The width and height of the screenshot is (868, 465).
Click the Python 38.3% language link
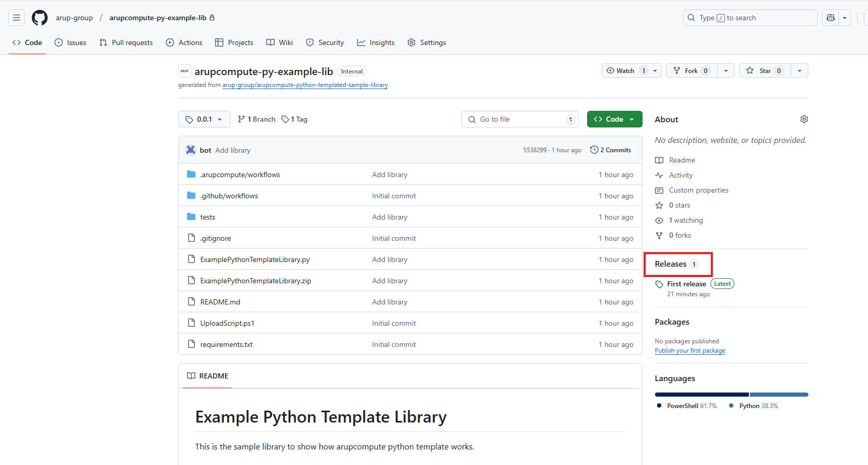(754, 406)
